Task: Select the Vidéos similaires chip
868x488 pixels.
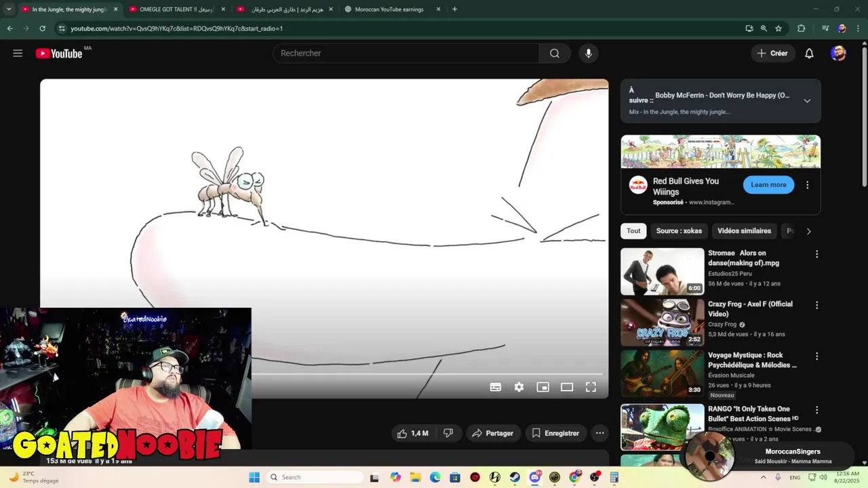Action: pyautogui.click(x=744, y=231)
